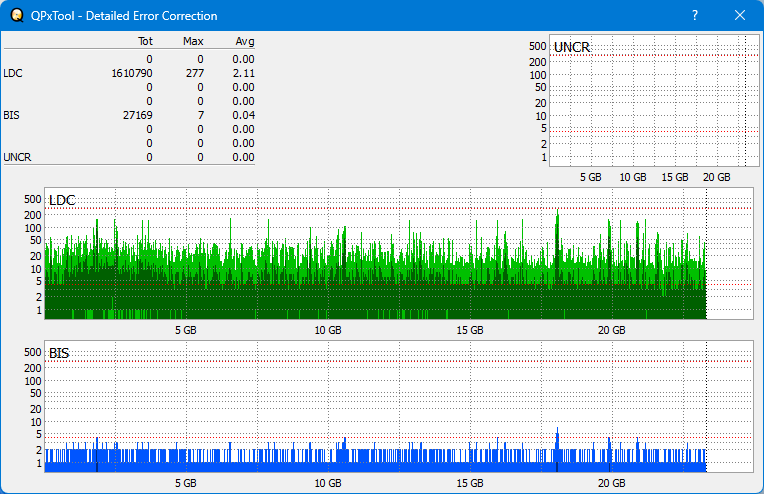Image resolution: width=764 pixels, height=494 pixels.
Task: Click the 10 GB label under LDC graph
Action: 328,330
